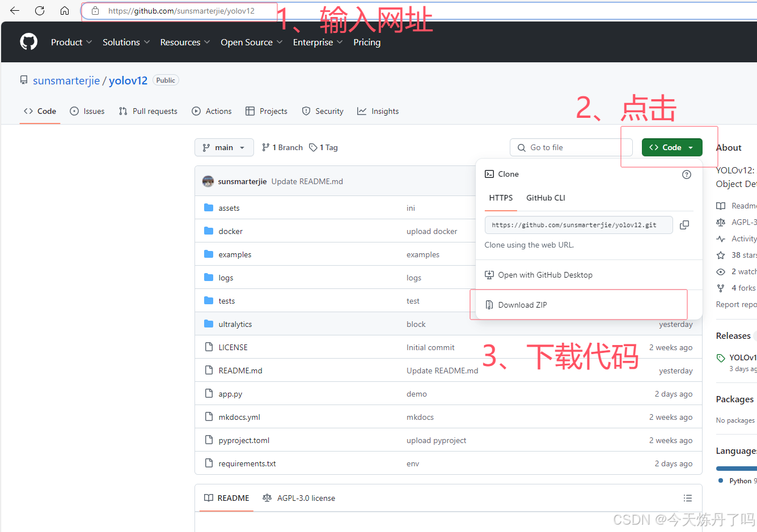757x532 pixels.
Task: Copy the HTTPS clone URL
Action: 684,225
